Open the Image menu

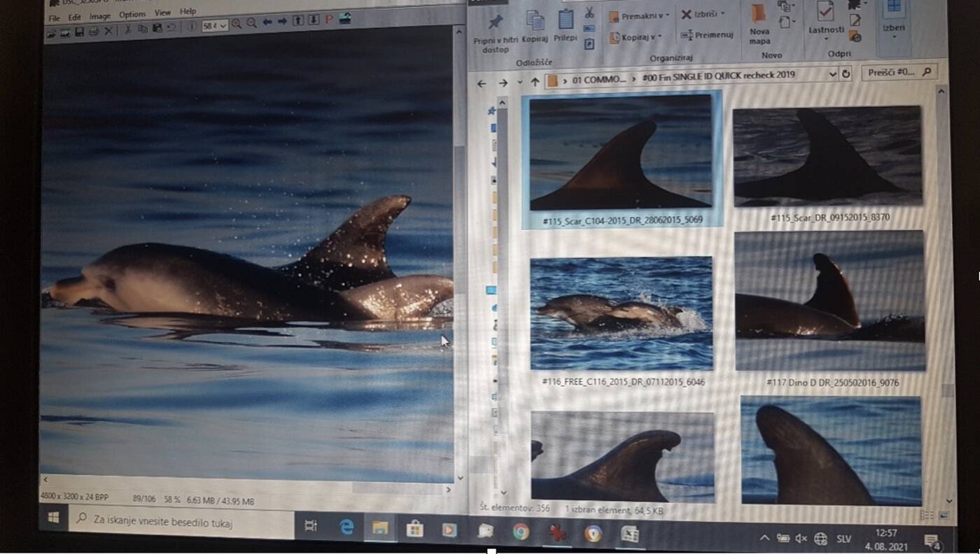(x=99, y=17)
